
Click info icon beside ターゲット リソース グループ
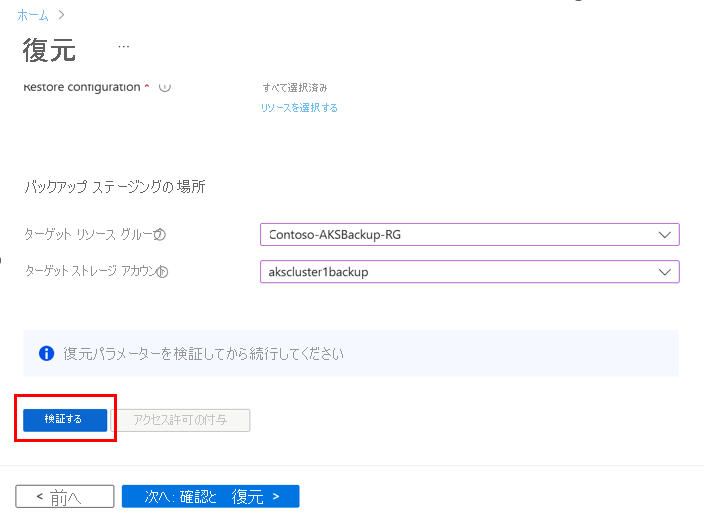(160, 234)
